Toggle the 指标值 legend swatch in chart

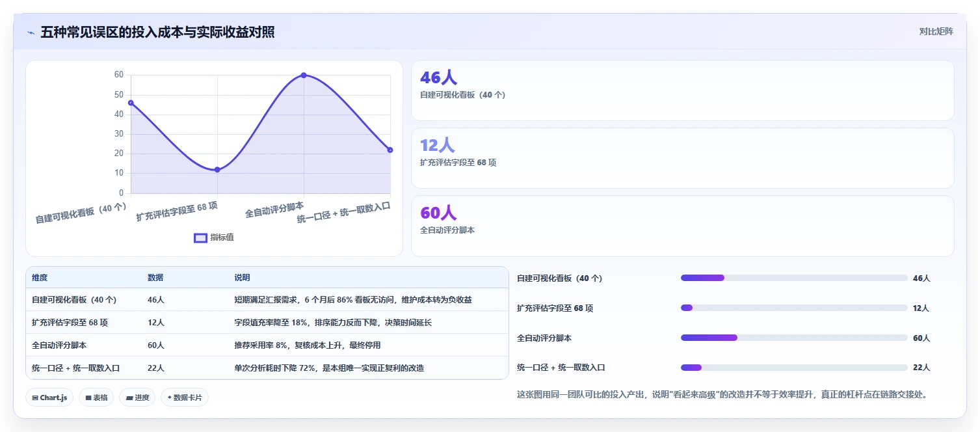200,237
